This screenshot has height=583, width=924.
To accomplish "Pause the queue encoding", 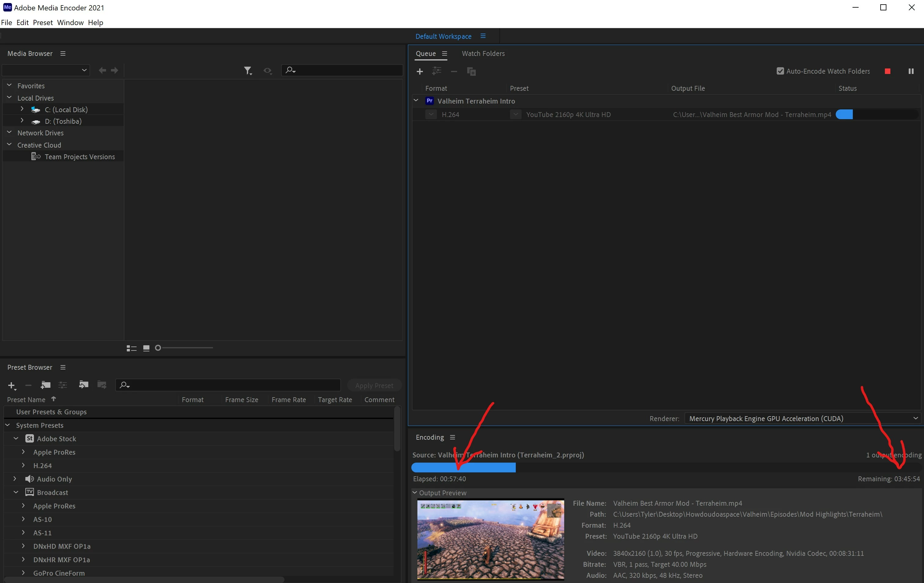I will coord(911,71).
